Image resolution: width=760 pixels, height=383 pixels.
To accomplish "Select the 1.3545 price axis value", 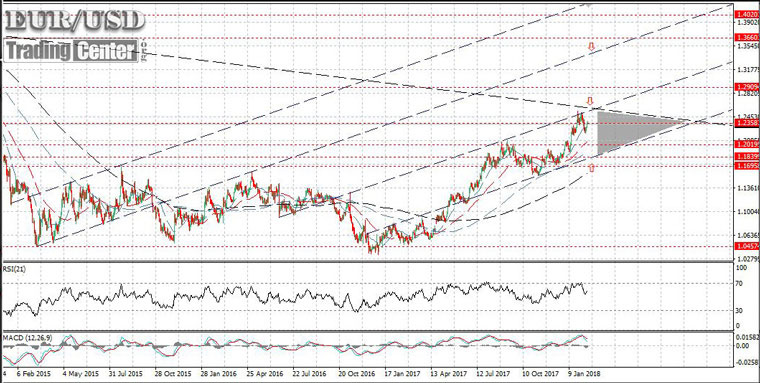I will click(x=748, y=46).
